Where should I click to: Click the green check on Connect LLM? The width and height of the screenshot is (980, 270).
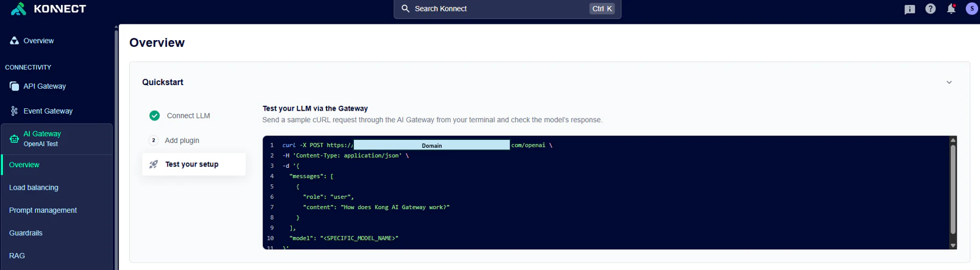pyautogui.click(x=155, y=116)
